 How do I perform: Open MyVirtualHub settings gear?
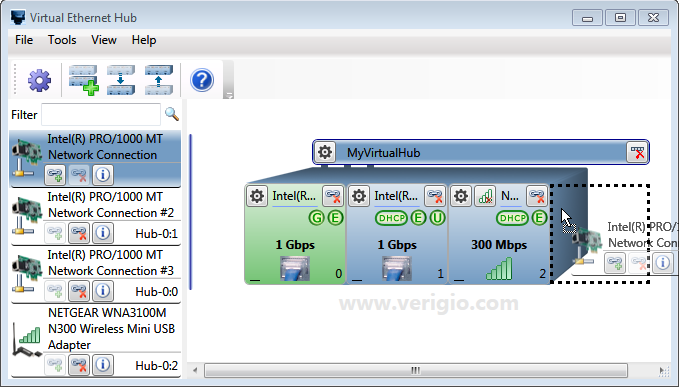pos(325,152)
